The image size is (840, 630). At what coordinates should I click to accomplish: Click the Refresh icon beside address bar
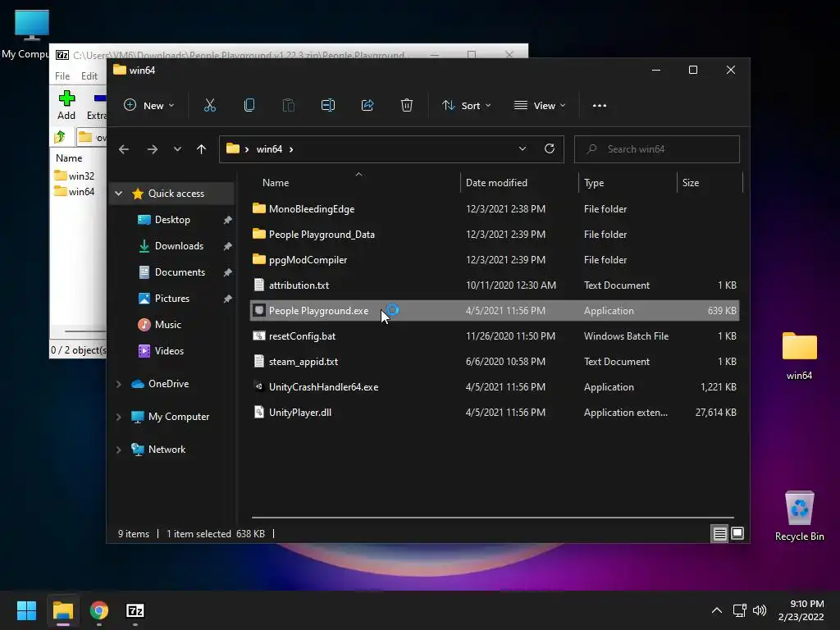(x=549, y=149)
